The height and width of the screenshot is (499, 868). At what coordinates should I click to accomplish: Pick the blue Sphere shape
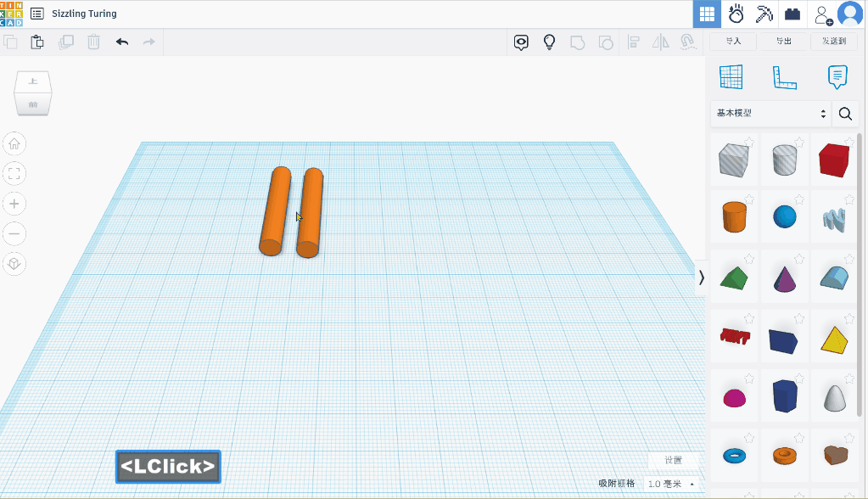784,216
